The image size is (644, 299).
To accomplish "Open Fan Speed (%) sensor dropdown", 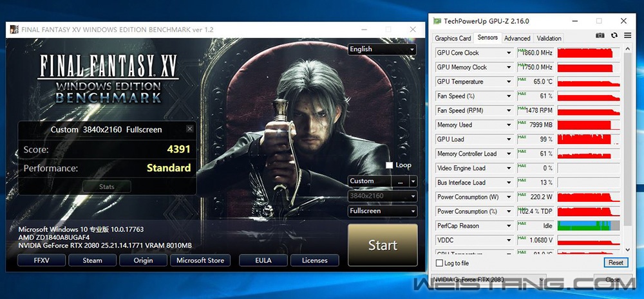I will (509, 96).
